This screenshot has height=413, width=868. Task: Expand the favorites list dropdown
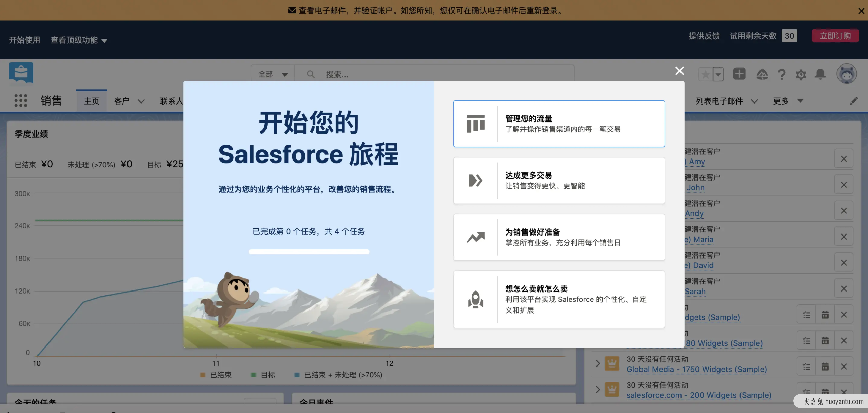click(x=718, y=74)
